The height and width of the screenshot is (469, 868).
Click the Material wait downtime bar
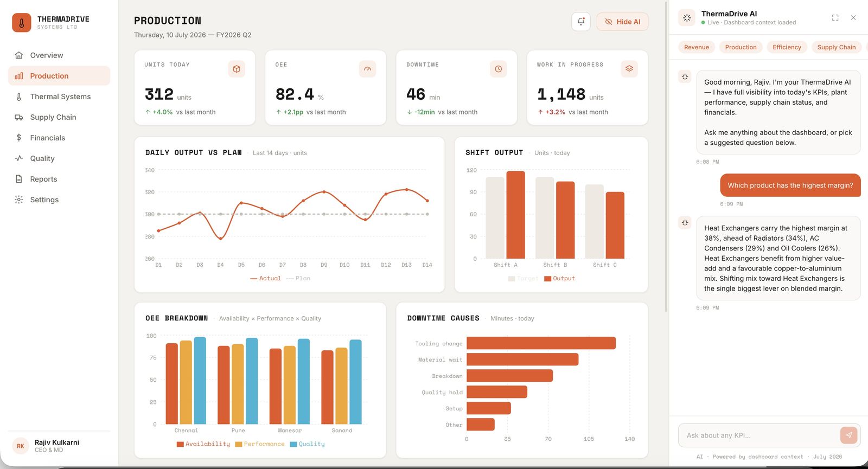pos(522,359)
